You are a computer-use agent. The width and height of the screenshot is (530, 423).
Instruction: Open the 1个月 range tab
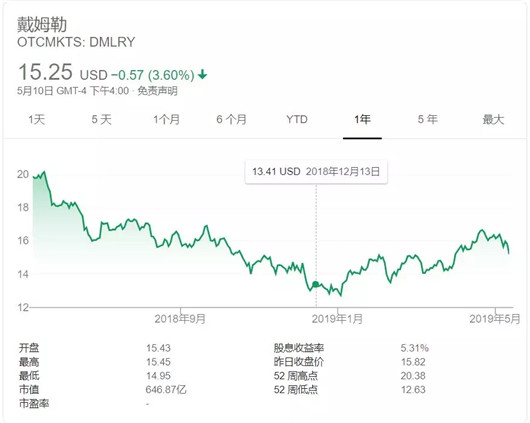point(166,119)
